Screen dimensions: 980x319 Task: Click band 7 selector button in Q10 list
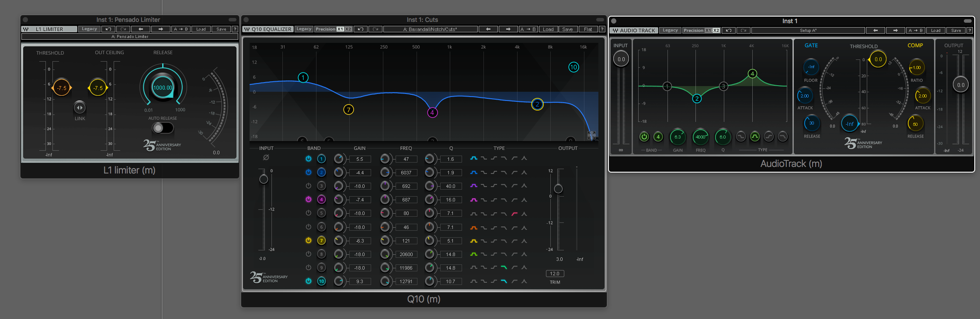(x=321, y=240)
